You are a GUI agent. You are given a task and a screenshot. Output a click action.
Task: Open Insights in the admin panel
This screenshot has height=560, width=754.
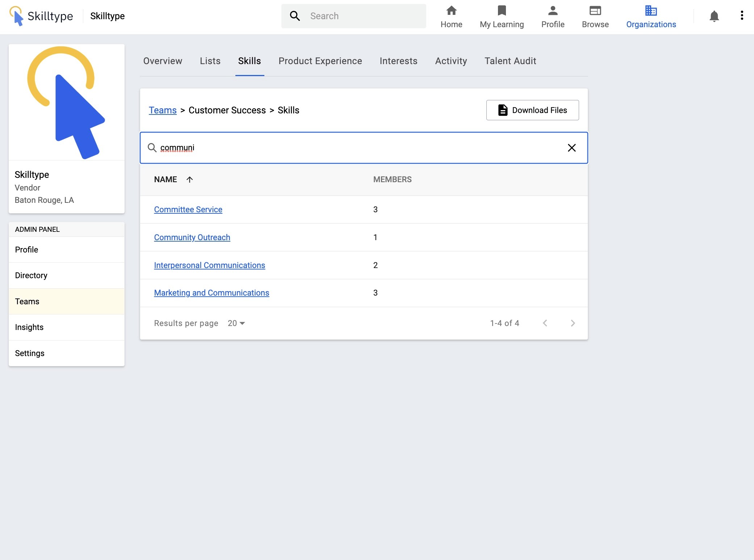[x=29, y=327]
